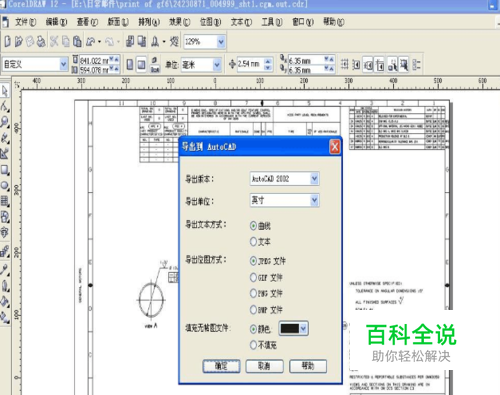
Task: Select the Fill tool in the toolbox
Action: coord(5,301)
